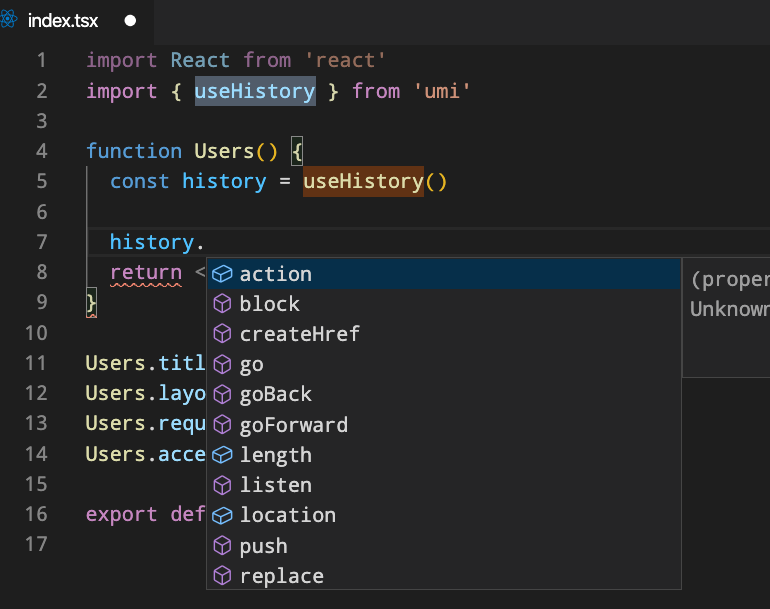Click line number 17 in the gutter
The image size is (770, 609).
coord(36,544)
